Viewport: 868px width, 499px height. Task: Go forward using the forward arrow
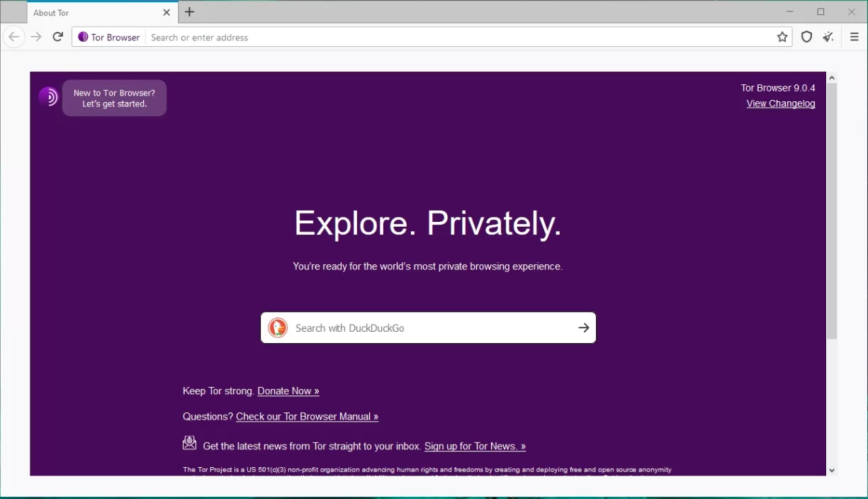click(36, 37)
